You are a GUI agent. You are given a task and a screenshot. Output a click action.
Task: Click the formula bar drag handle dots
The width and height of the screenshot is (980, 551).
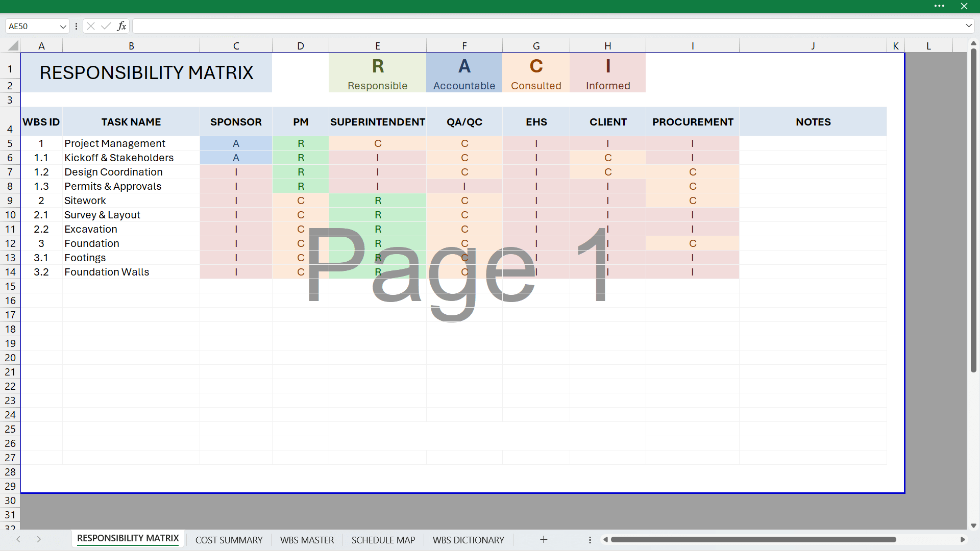click(x=77, y=26)
